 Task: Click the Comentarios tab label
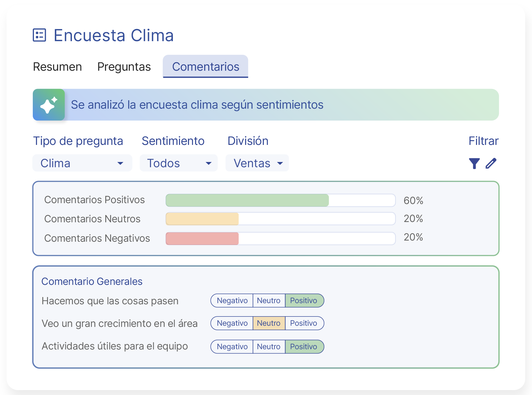point(206,67)
